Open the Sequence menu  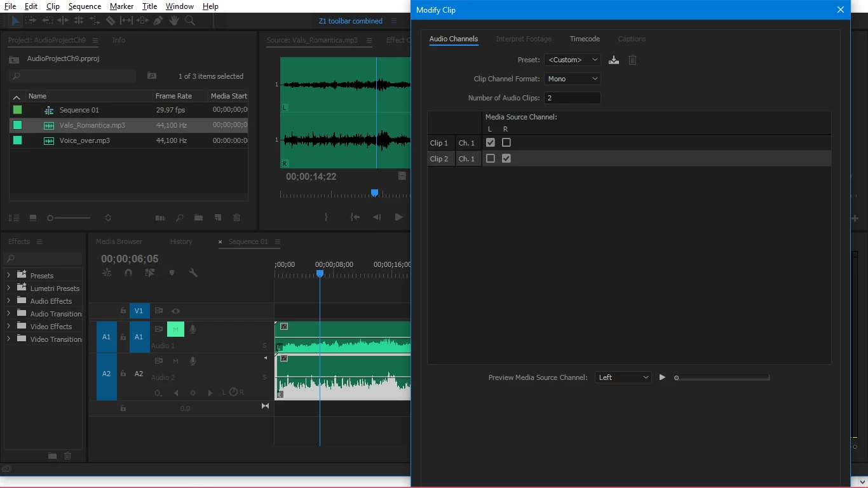click(85, 6)
